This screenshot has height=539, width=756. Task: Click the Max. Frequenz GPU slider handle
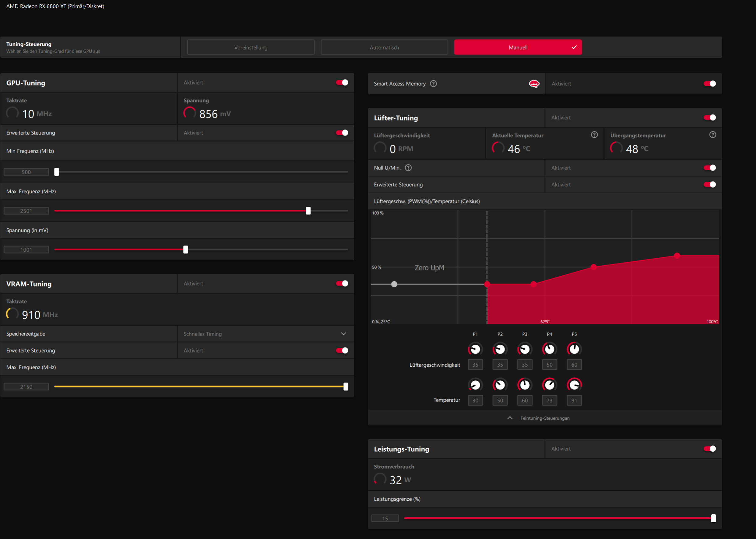pos(308,211)
